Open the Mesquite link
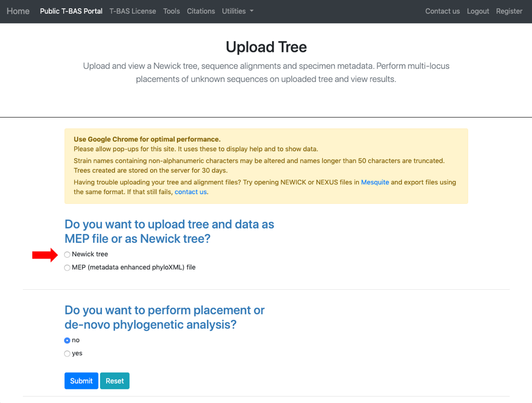 [375, 182]
